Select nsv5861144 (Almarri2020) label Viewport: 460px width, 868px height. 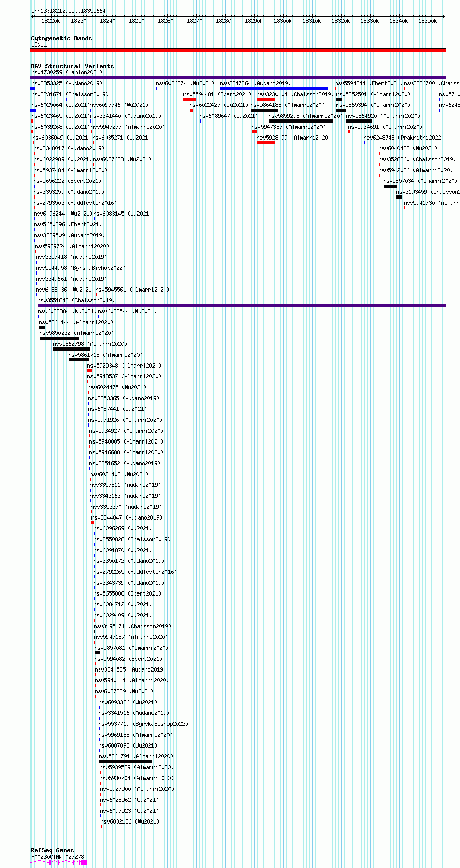click(76, 322)
